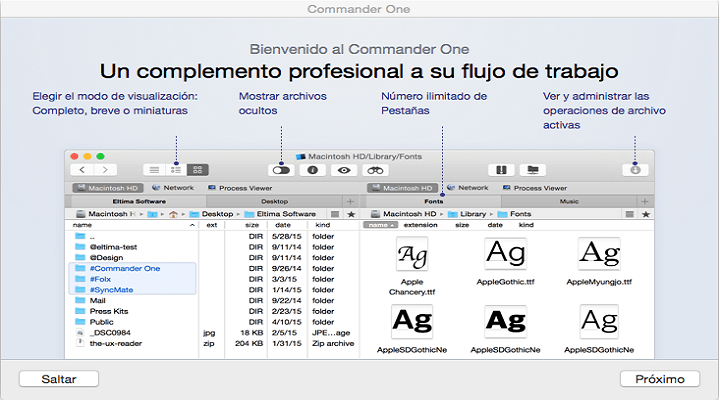Sort right pane by extension column

click(x=421, y=225)
